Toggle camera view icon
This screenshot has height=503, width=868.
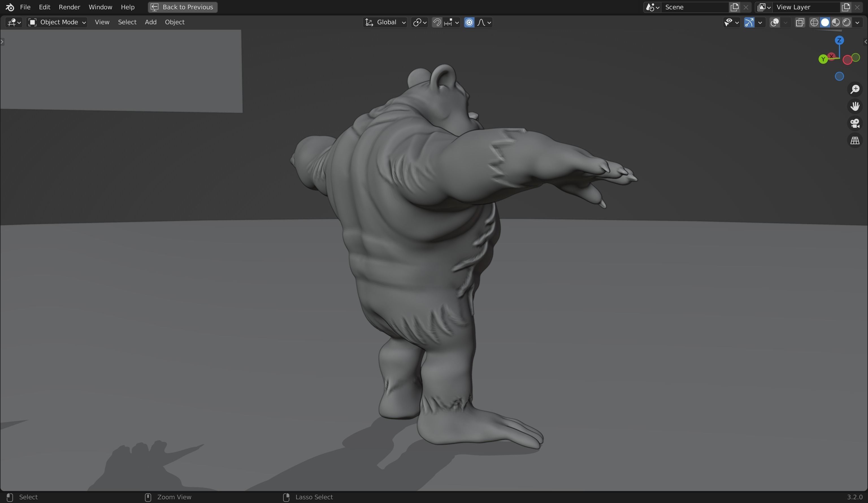854,124
